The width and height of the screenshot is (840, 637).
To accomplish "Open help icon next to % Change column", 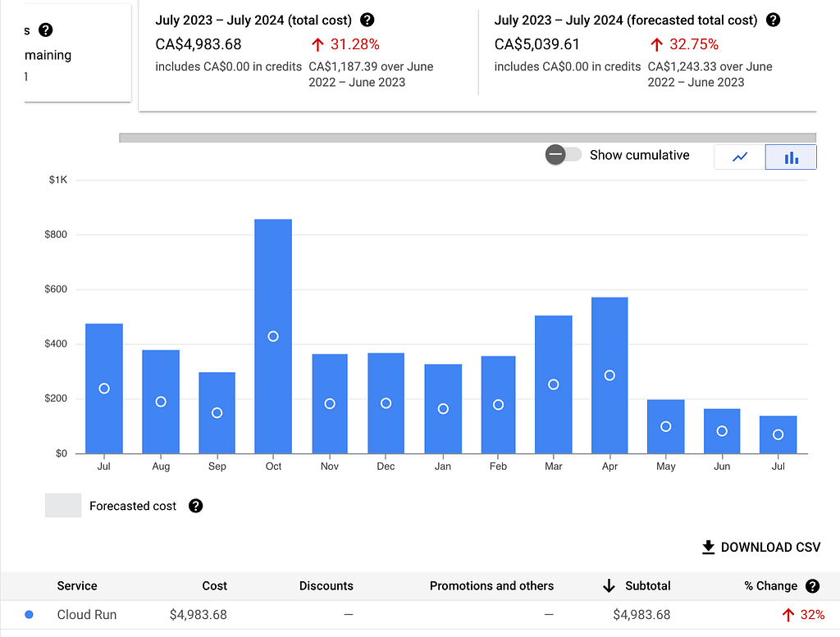I will click(812, 586).
